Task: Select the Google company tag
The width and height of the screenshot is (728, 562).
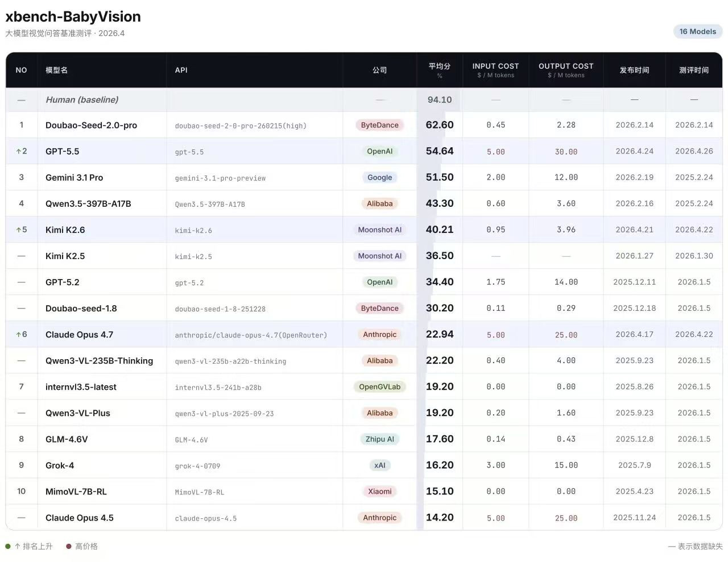Action: point(379,177)
